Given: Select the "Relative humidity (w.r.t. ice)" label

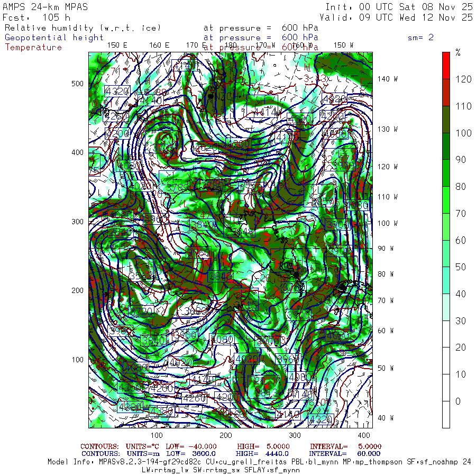Looking at the screenshot, I should (83, 28).
